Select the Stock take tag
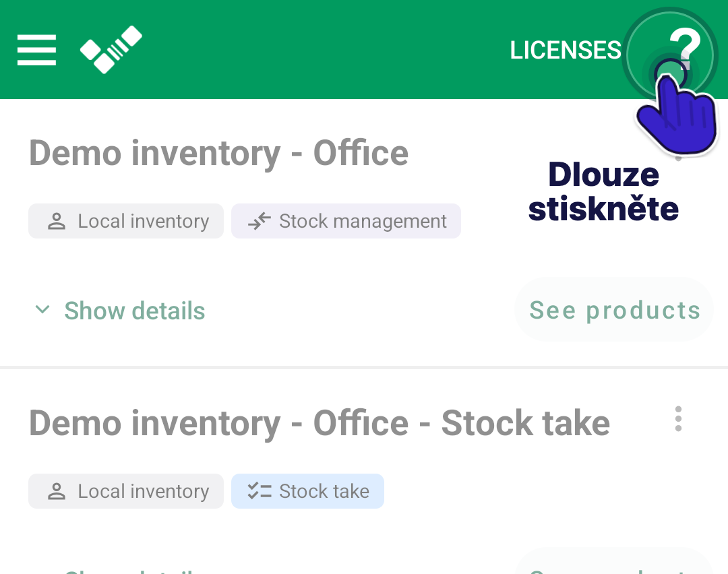The image size is (728, 574). tap(307, 491)
